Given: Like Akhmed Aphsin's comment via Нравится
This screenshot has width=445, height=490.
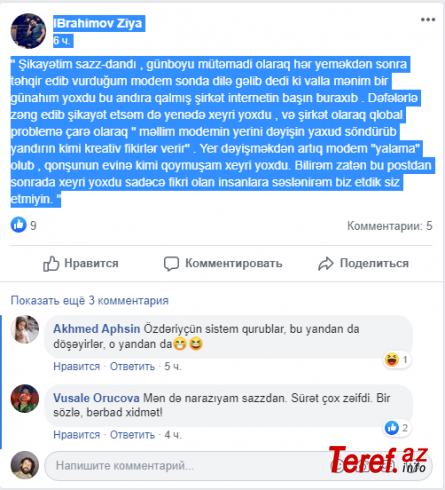Looking at the screenshot, I should [77, 367].
